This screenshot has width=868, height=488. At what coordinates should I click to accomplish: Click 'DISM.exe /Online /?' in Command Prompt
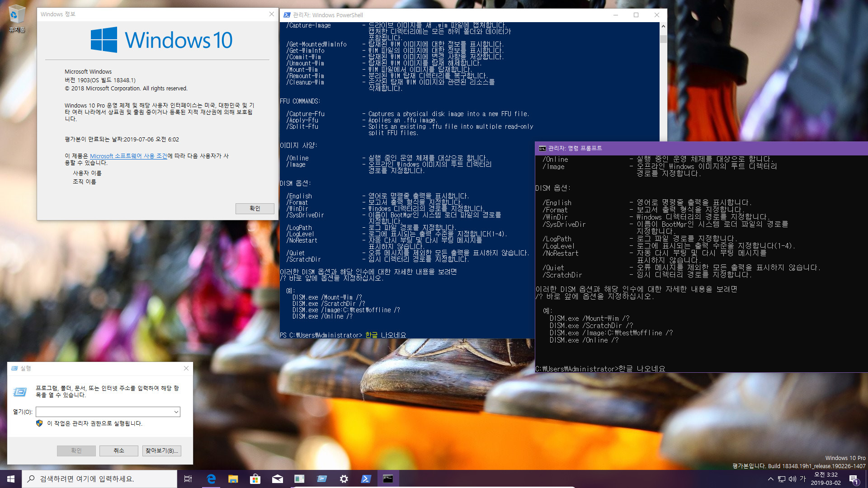point(584,340)
